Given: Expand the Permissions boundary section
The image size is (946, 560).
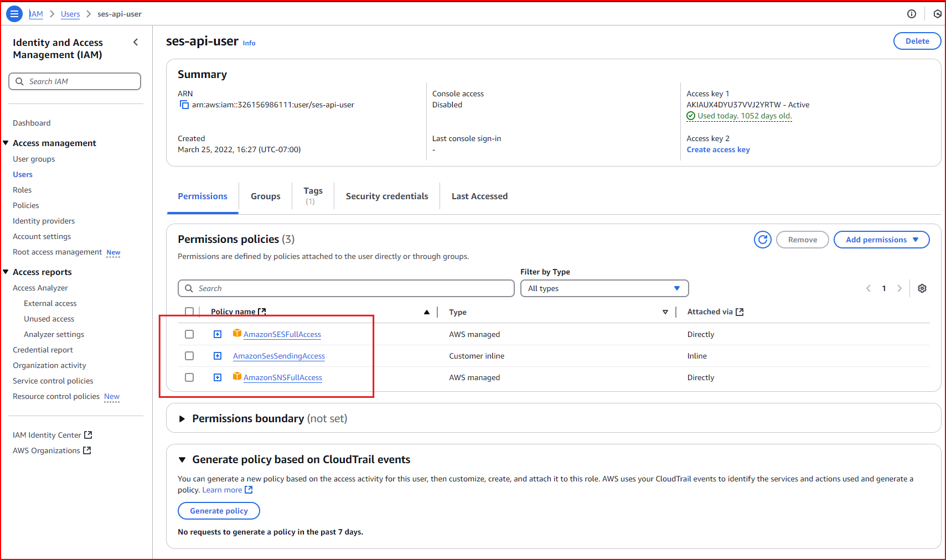Looking at the screenshot, I should [182, 419].
